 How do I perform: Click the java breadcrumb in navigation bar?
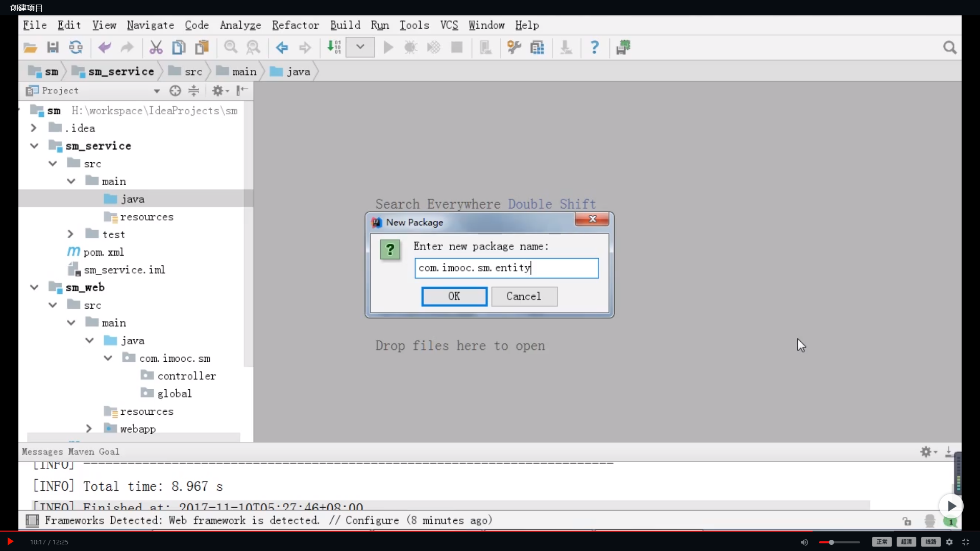pyautogui.click(x=290, y=71)
